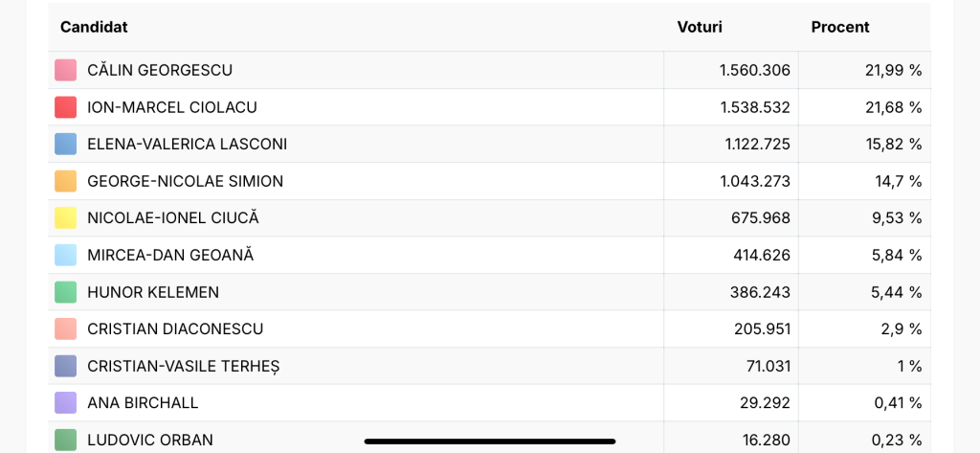Select the salmon swatch for Cristian Diaconescu
This screenshot has height=453, width=980.
(x=65, y=328)
